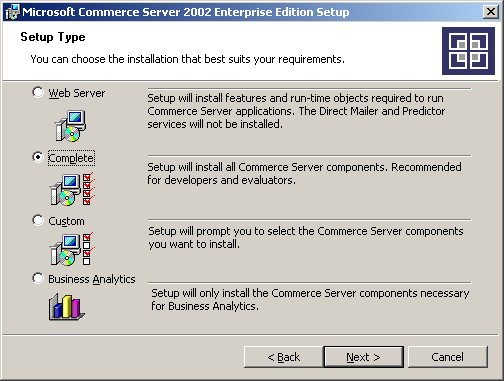Viewport: 504px width, 381px height.
Task: Choose the Custom radio button
Action: tap(38, 220)
